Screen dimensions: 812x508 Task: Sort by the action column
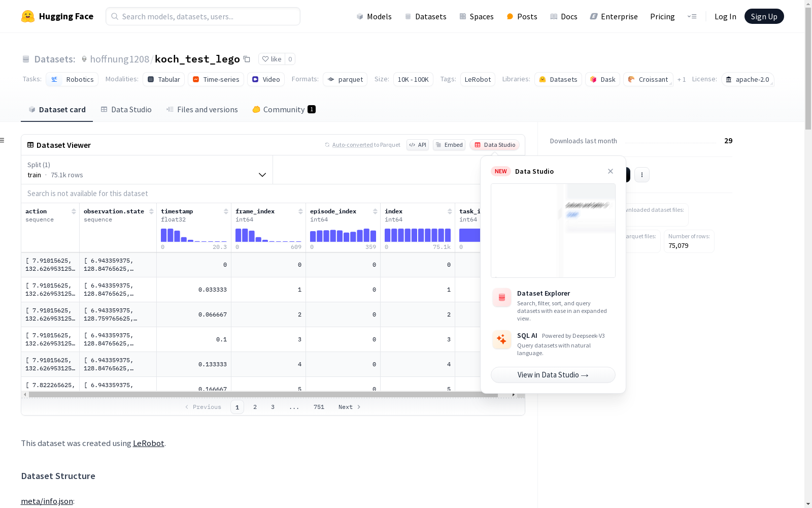click(x=74, y=211)
